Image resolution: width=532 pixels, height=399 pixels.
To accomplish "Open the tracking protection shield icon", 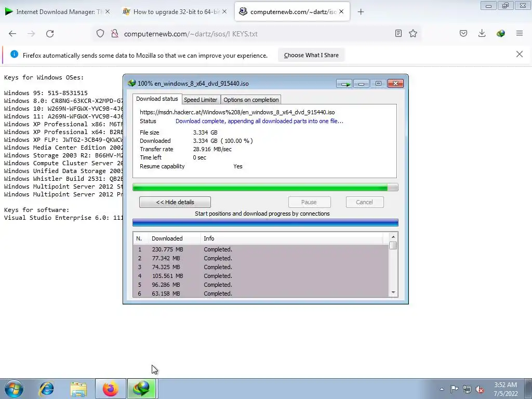I will pos(100,34).
